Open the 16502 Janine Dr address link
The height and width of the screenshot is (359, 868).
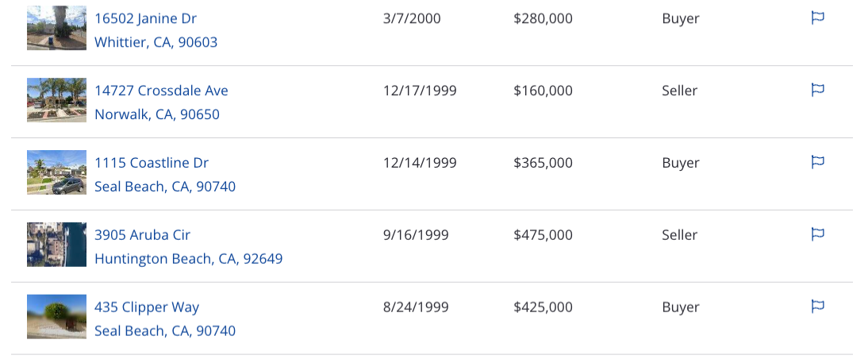point(145,18)
